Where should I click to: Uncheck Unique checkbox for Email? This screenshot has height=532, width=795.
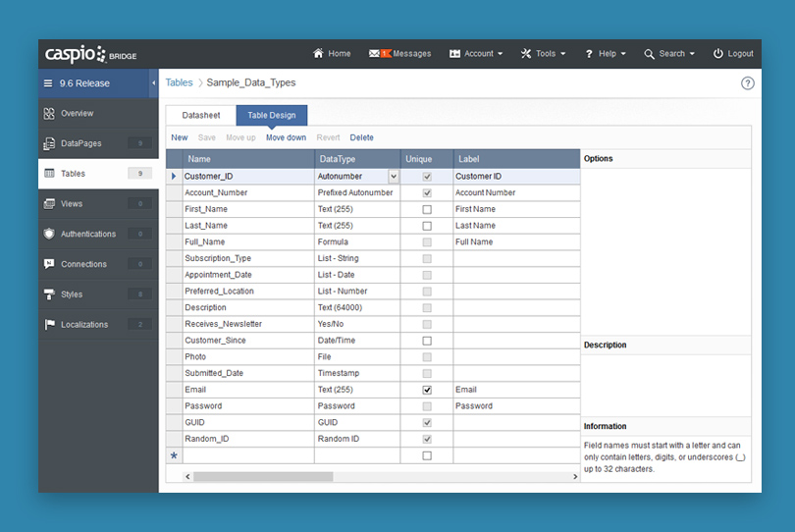[x=427, y=390]
